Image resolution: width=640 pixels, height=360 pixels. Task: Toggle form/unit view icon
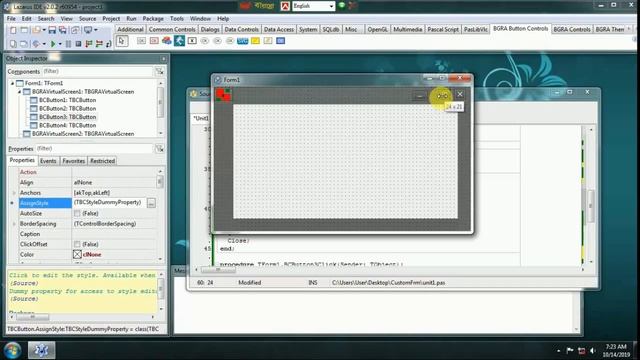coord(76,30)
